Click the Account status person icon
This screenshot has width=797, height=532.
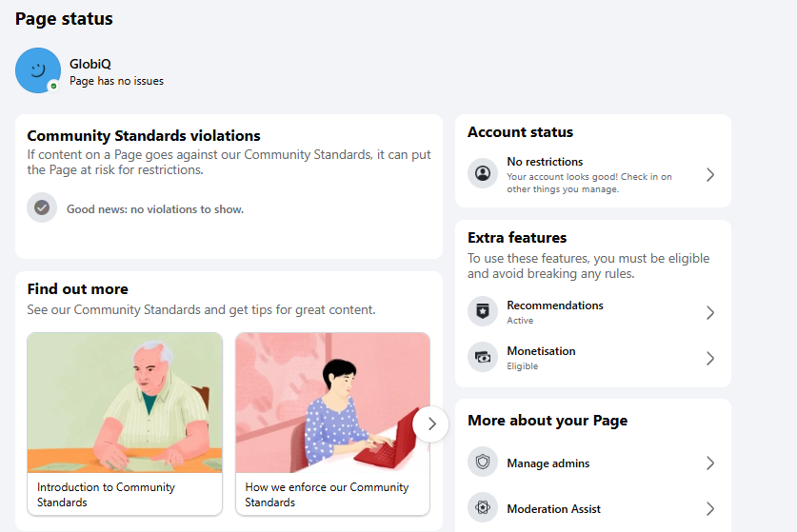pos(483,174)
